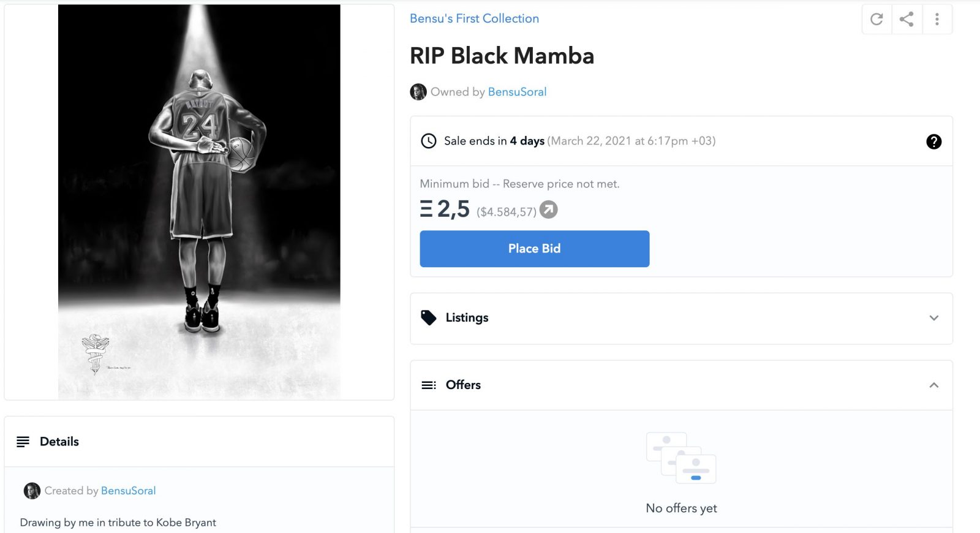Click the Details lines icon

coord(23,442)
